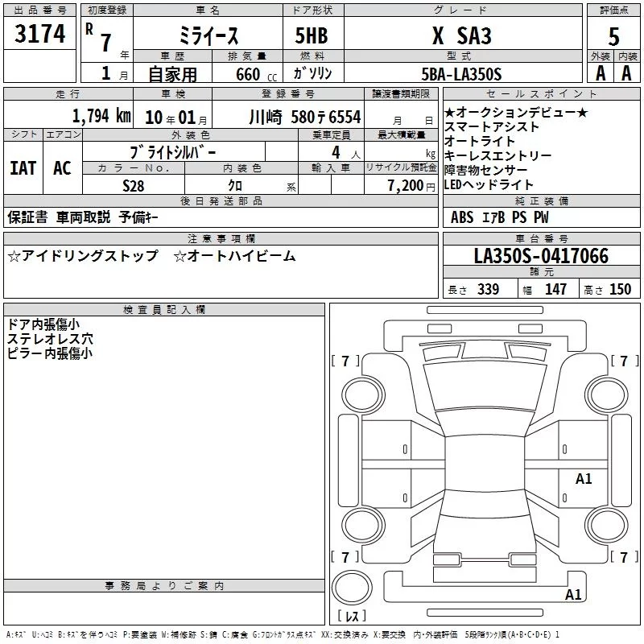Image resolution: width=644 pixels, height=644 pixels.
Task: Click the fuel type ガソリン
Action: [312, 73]
